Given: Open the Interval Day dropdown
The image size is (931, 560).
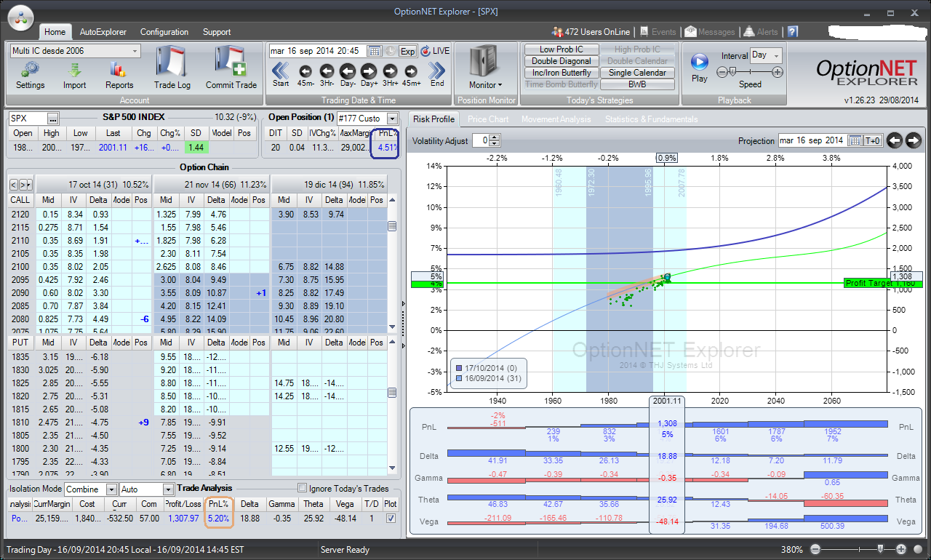Looking at the screenshot, I should 776,55.
